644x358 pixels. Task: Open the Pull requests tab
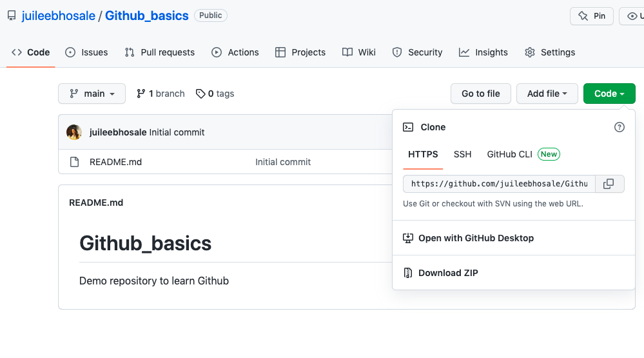[x=159, y=53]
